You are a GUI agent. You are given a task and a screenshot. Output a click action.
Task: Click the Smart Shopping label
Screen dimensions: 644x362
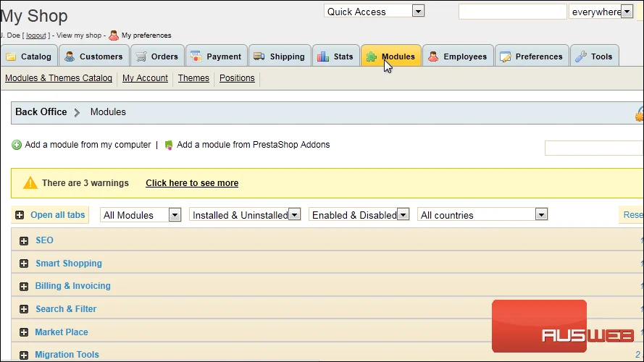69,264
